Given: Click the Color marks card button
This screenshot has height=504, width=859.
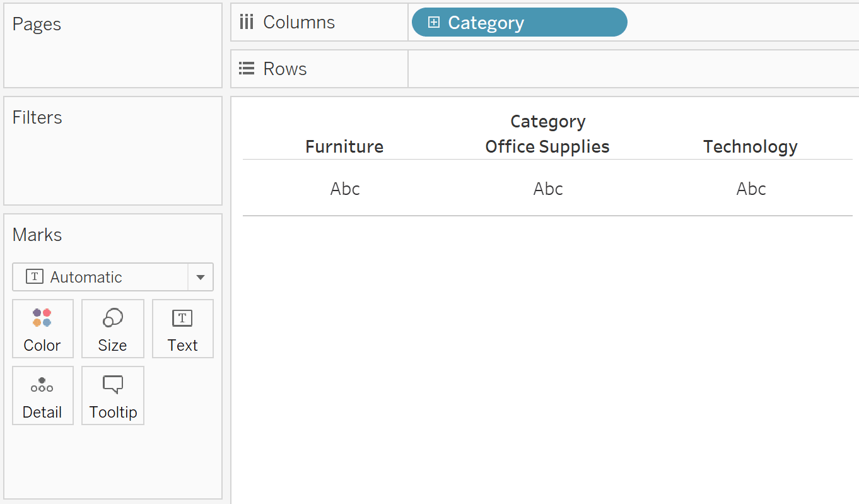Looking at the screenshot, I should 43,329.
